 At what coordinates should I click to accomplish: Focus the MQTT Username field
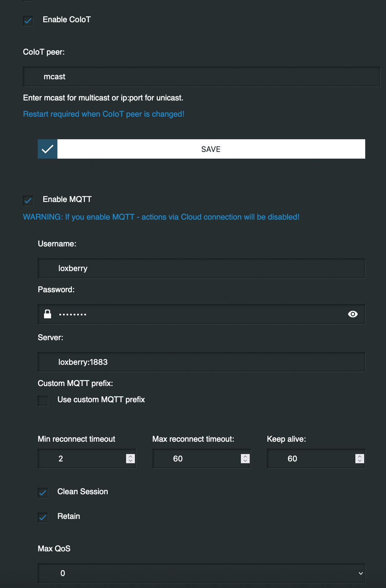[x=201, y=269]
